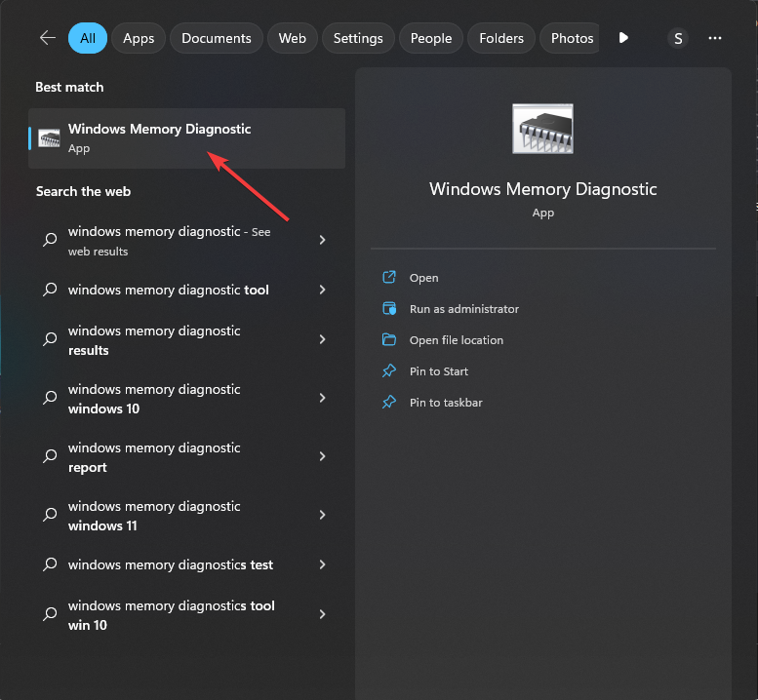
Task: Click the large memory chip app icon
Action: (542, 130)
